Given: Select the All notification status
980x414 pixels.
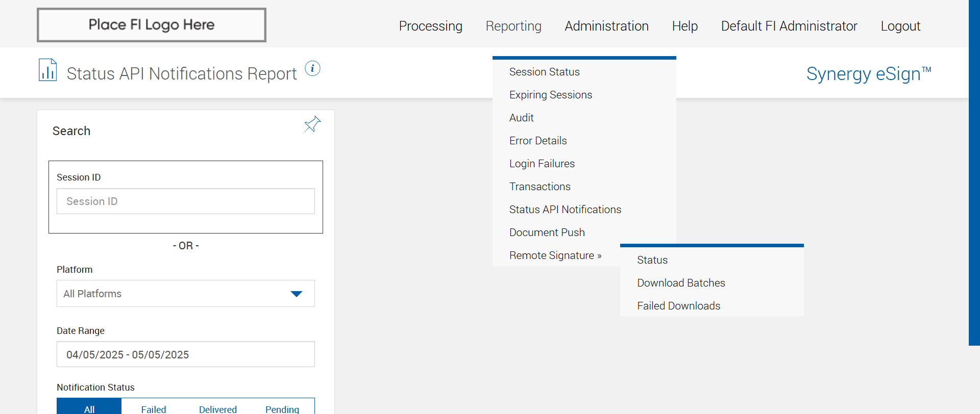Looking at the screenshot, I should pos(89,409).
